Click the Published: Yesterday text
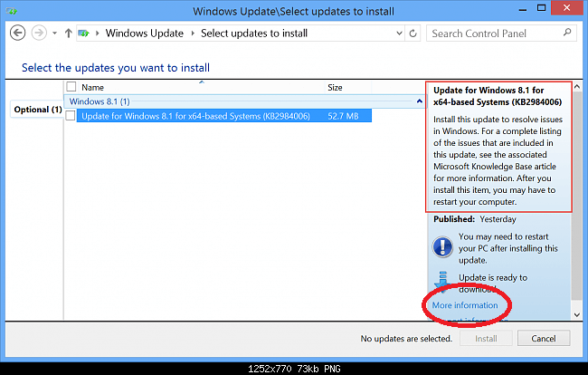Screen dimensions: 588x375 click(x=475, y=219)
